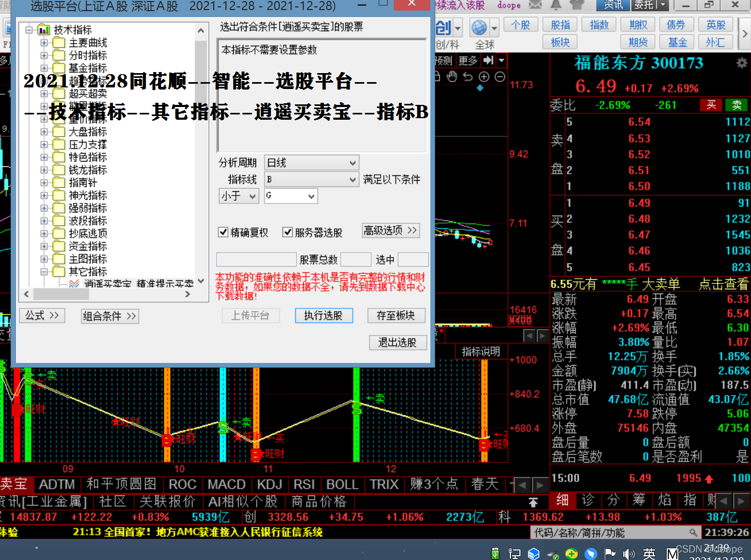This screenshot has width=751, height=560.
Task: Click the 指标说明 button on chart
Action: 481,351
